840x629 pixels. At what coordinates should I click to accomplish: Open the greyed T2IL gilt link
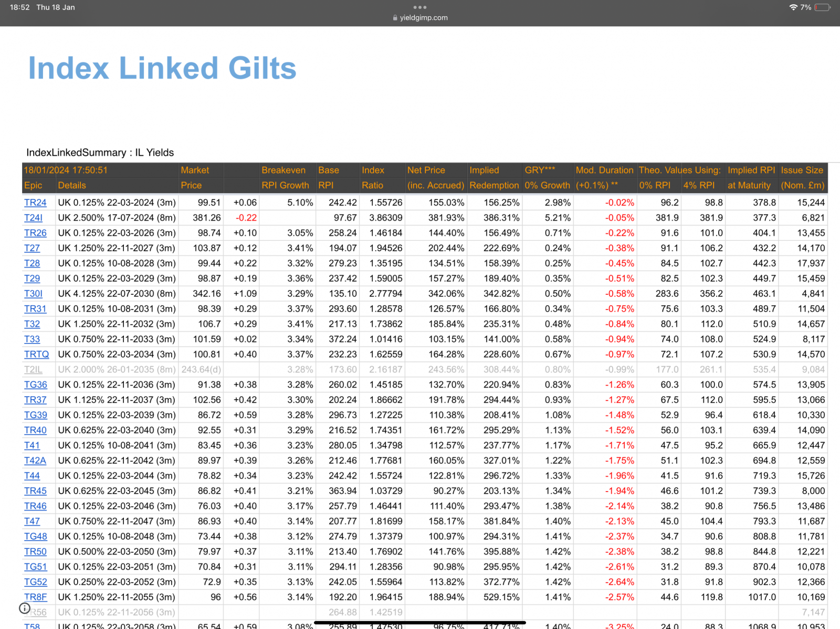[33, 370]
